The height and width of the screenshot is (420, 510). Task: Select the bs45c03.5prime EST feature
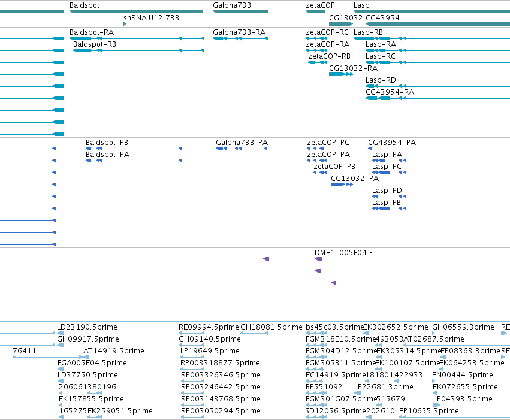[316, 333]
